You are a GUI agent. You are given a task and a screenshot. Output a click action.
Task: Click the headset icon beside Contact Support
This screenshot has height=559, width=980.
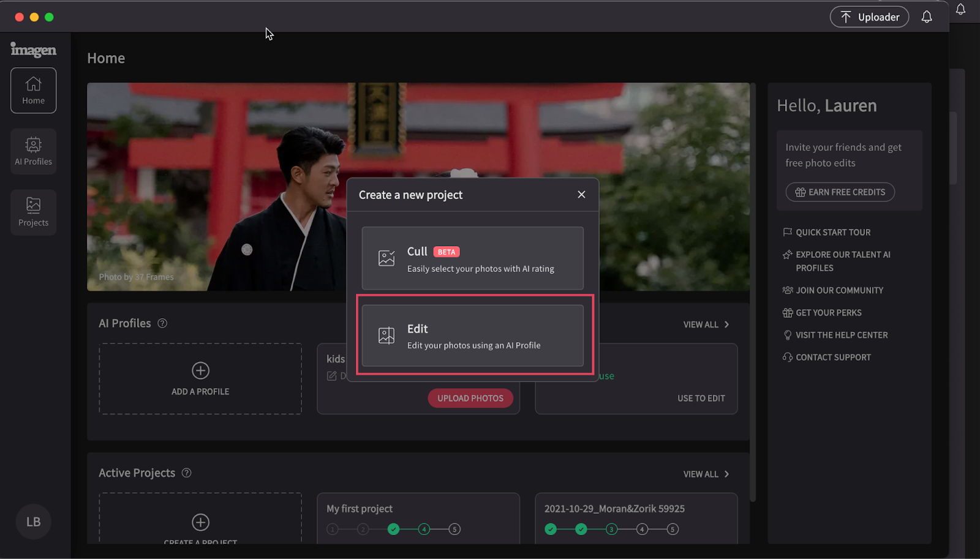pos(788,358)
